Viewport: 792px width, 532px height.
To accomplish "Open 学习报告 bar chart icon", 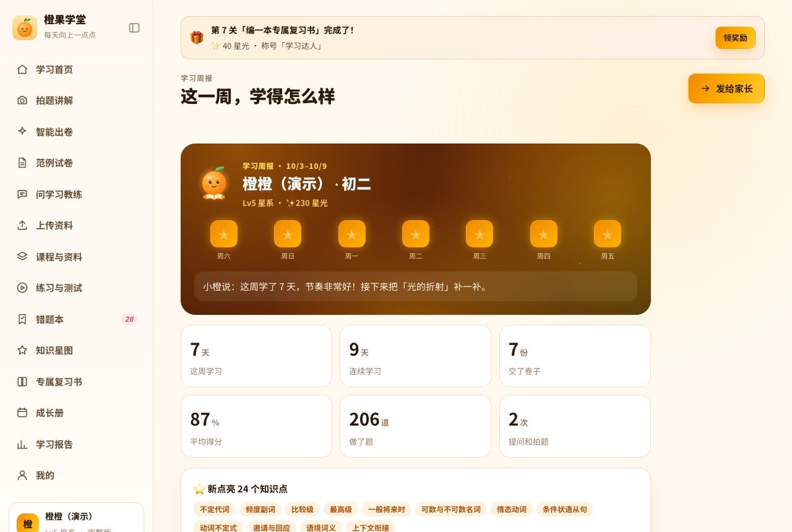I will (x=22, y=444).
